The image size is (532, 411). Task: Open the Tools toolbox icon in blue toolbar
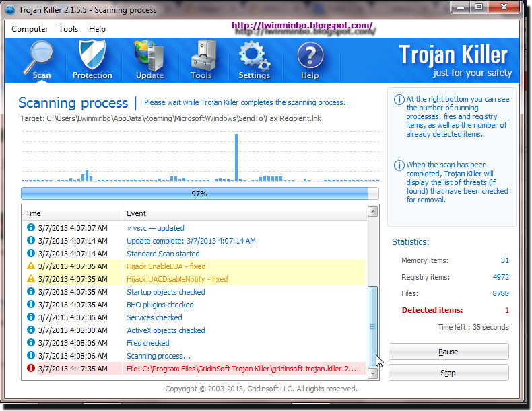(203, 60)
